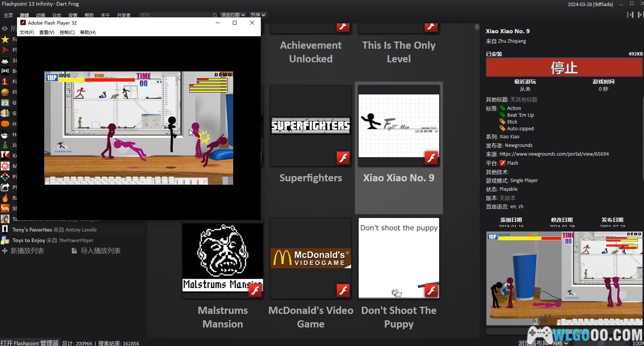Click the search magnifier icon
This screenshot has height=346, width=644.
click(215, 15)
